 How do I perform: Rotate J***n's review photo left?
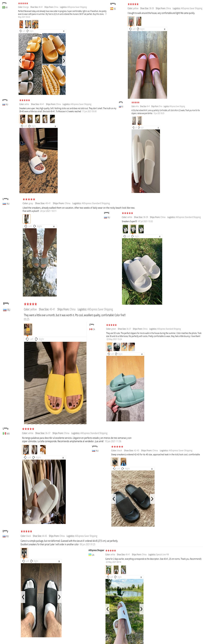[22, 31]
